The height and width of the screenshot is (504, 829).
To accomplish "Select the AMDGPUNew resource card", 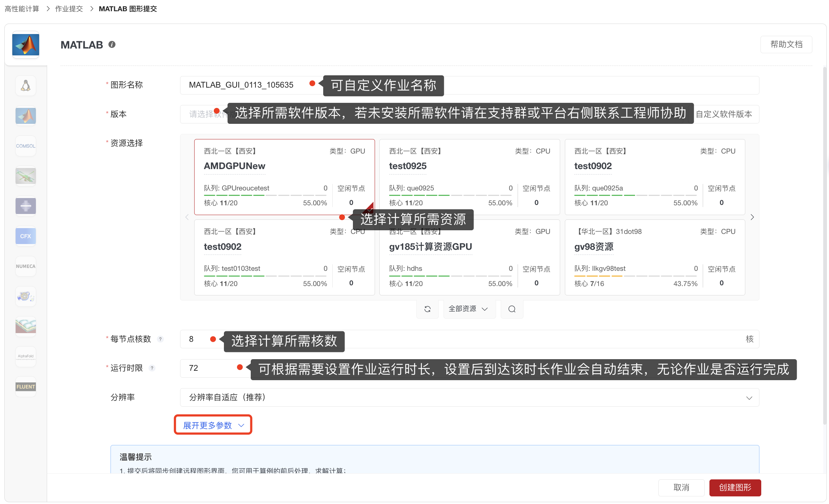I will [x=284, y=177].
